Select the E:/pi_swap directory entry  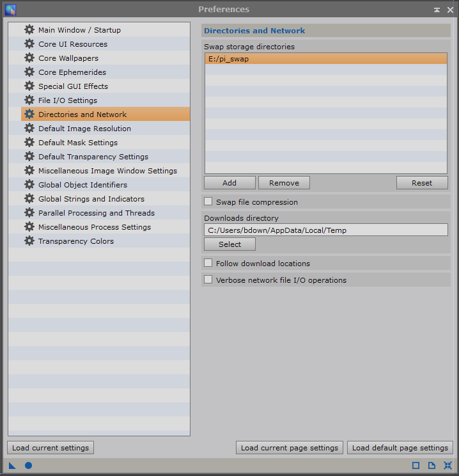pyautogui.click(x=326, y=59)
